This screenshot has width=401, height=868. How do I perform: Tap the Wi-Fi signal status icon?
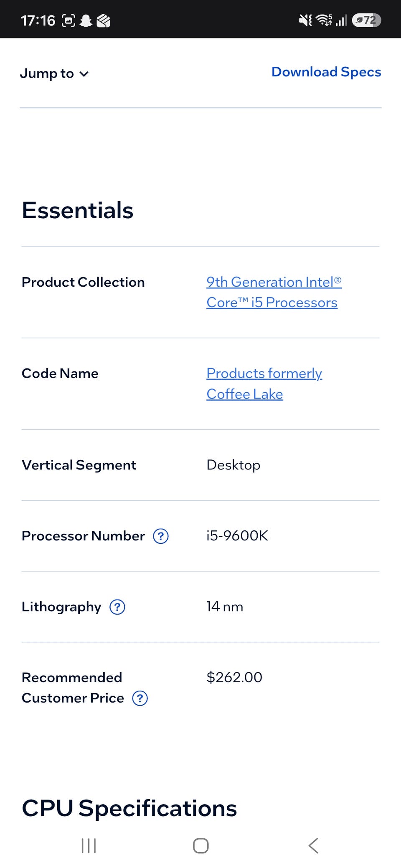click(324, 20)
